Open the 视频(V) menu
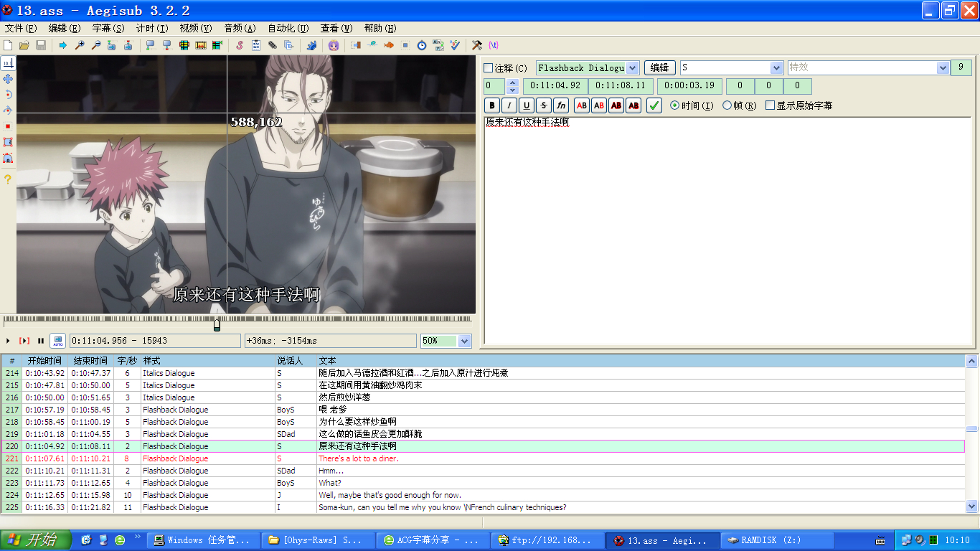 [x=196, y=29]
